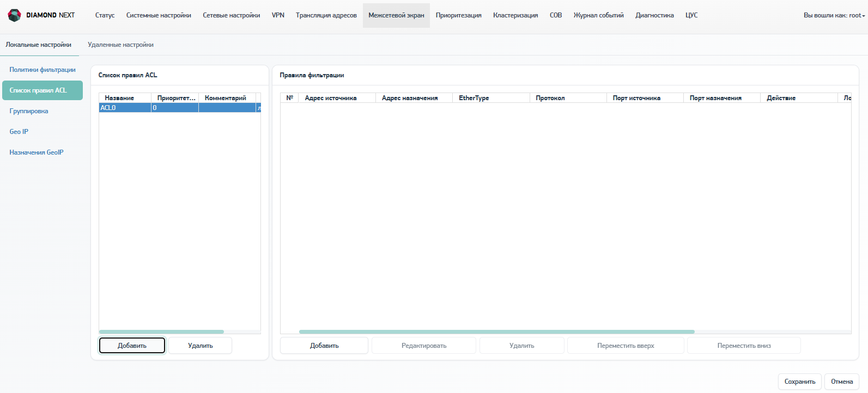868x393 pixels.
Task: Click Добавить under the filter rules table
Action: tap(324, 346)
